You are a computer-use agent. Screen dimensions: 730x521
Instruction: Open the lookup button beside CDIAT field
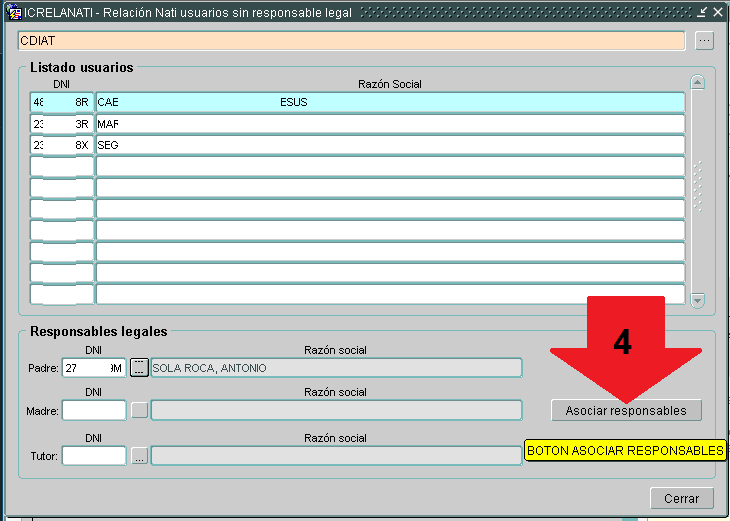[x=704, y=41]
